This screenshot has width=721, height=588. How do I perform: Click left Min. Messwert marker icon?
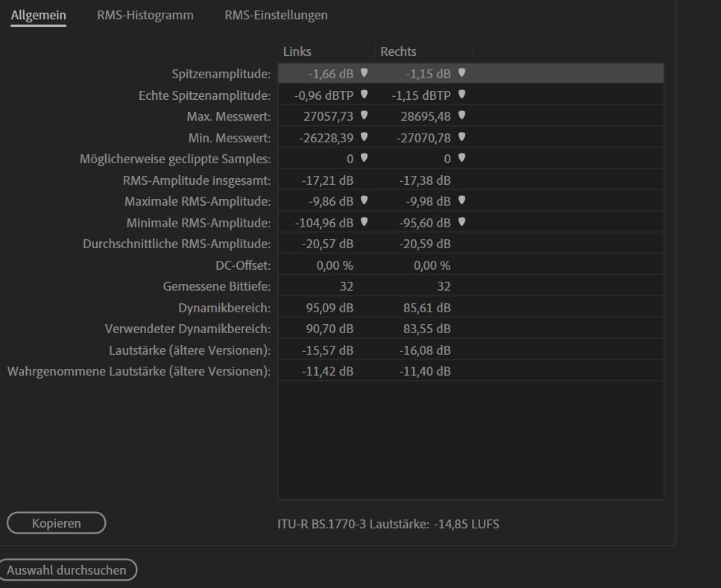364,137
